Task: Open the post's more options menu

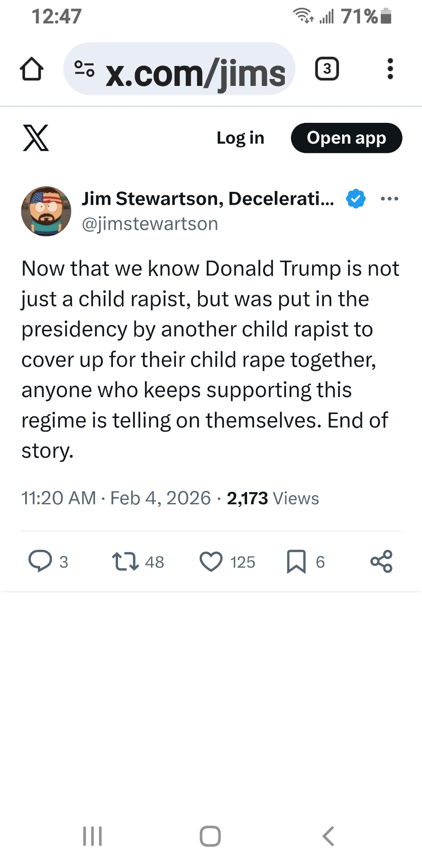Action: (x=389, y=199)
